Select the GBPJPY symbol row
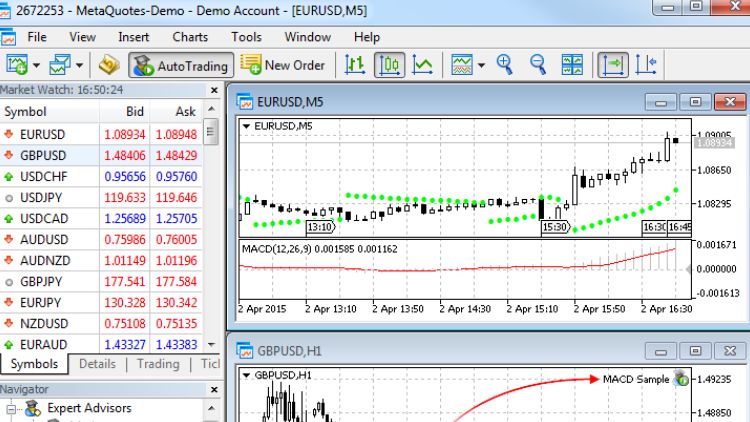Viewport: 750px width, 422px height. pyautogui.click(x=101, y=282)
